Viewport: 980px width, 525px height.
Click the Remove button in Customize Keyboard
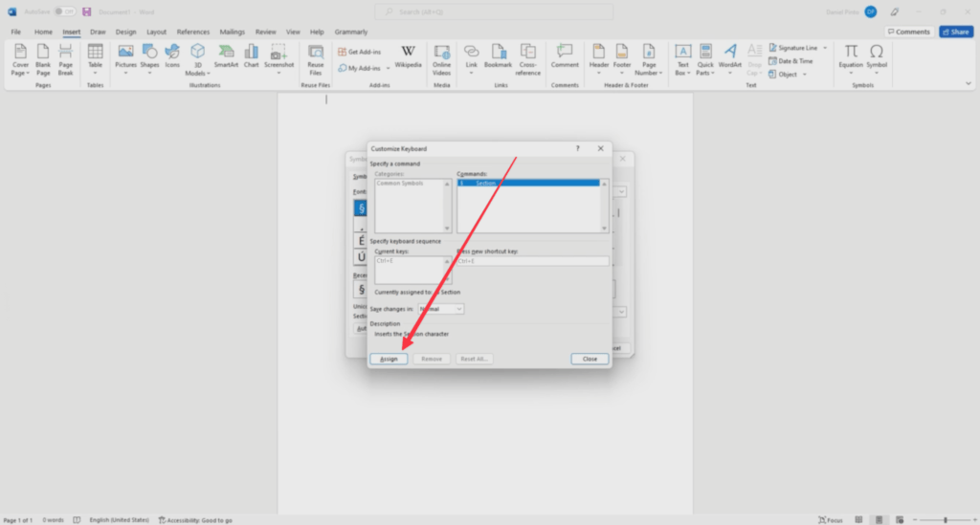432,359
